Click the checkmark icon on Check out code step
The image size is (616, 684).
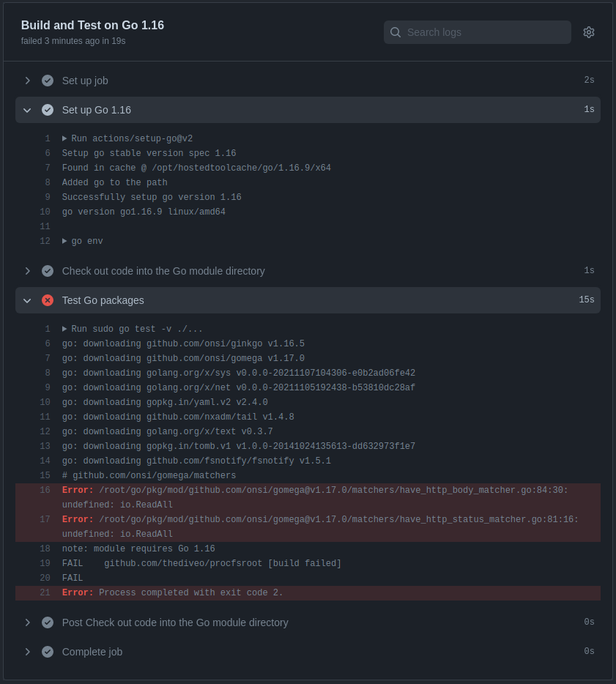(48, 270)
